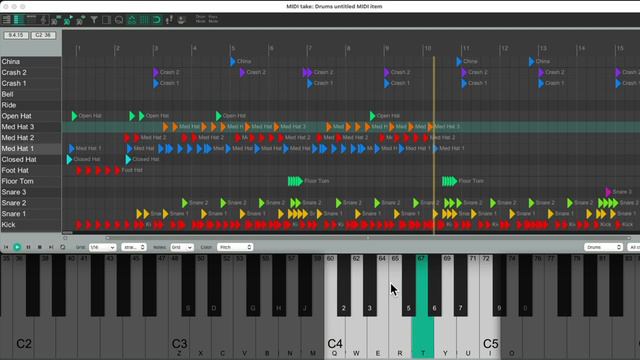This screenshot has width=640, height=360.
Task: Toggle the repeat loop button in transport
Action: pyautogui.click(x=62, y=247)
